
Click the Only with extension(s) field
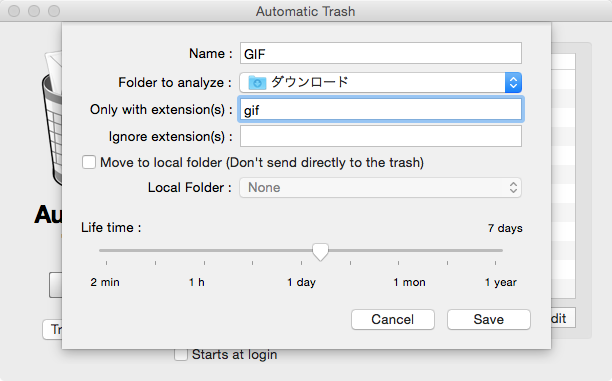click(x=381, y=109)
